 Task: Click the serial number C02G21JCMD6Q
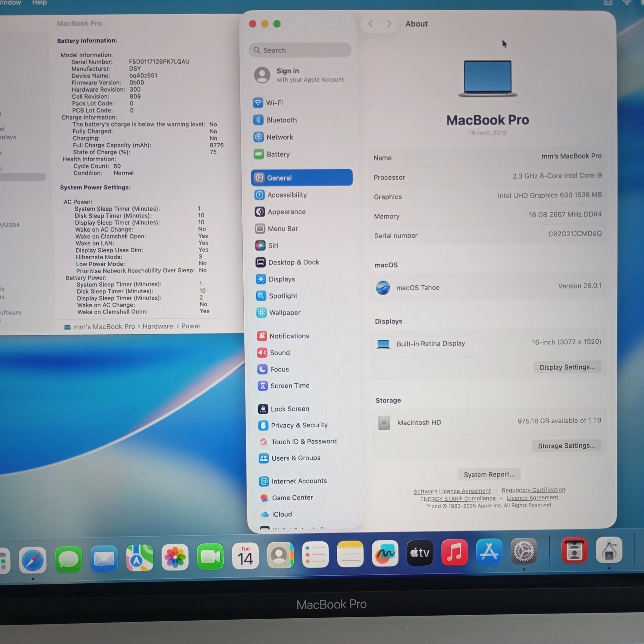tap(575, 234)
